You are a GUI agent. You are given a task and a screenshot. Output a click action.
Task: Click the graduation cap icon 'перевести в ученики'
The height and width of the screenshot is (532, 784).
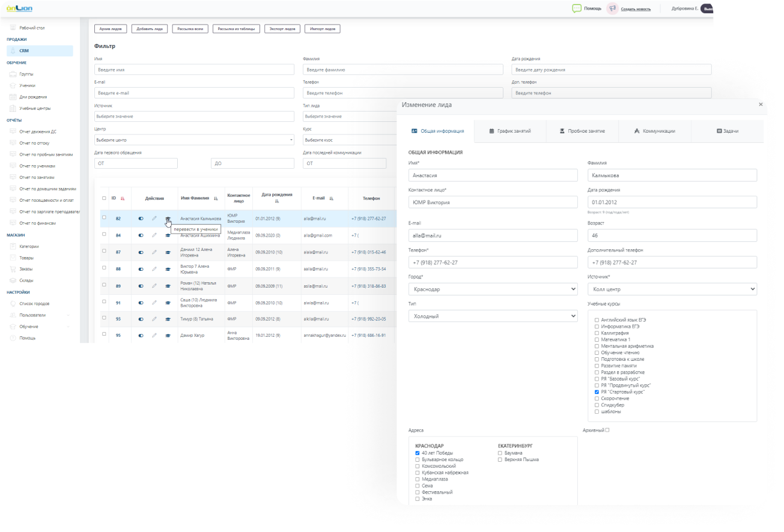tap(168, 218)
